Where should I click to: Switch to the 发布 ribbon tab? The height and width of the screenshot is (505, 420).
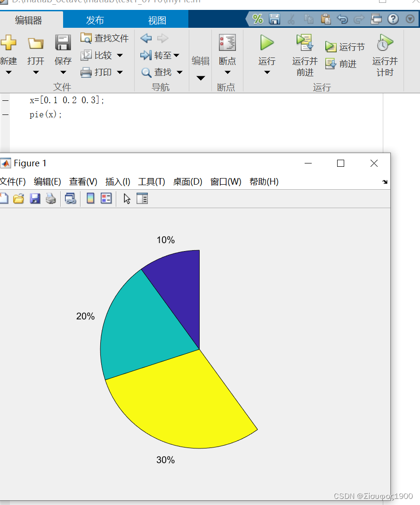tap(95, 19)
